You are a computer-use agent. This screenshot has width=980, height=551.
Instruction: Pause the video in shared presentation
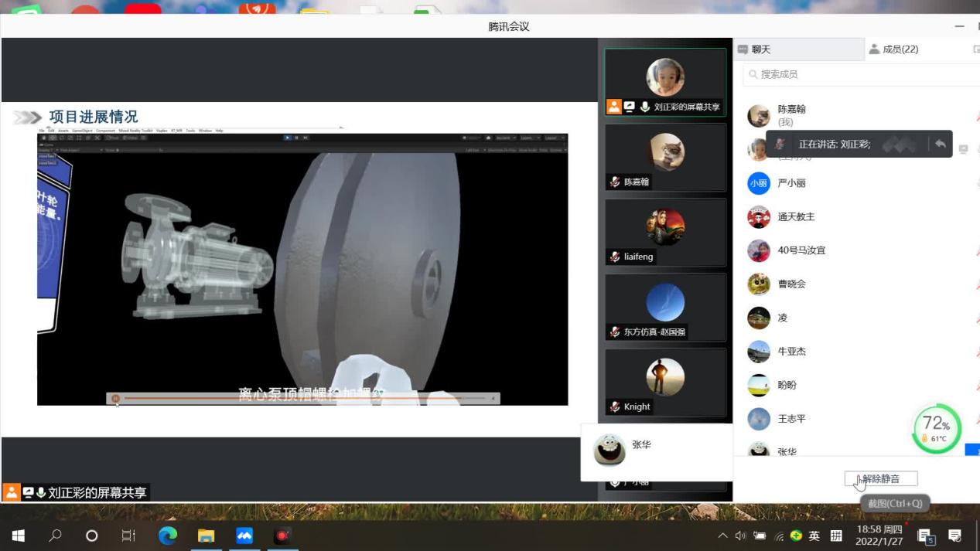click(x=115, y=399)
